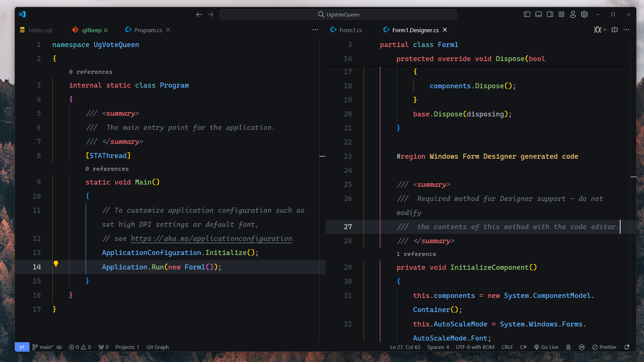Click 'Ln 27, Col 63' position indicator
Image resolution: width=644 pixels, height=362 pixels.
click(405, 347)
